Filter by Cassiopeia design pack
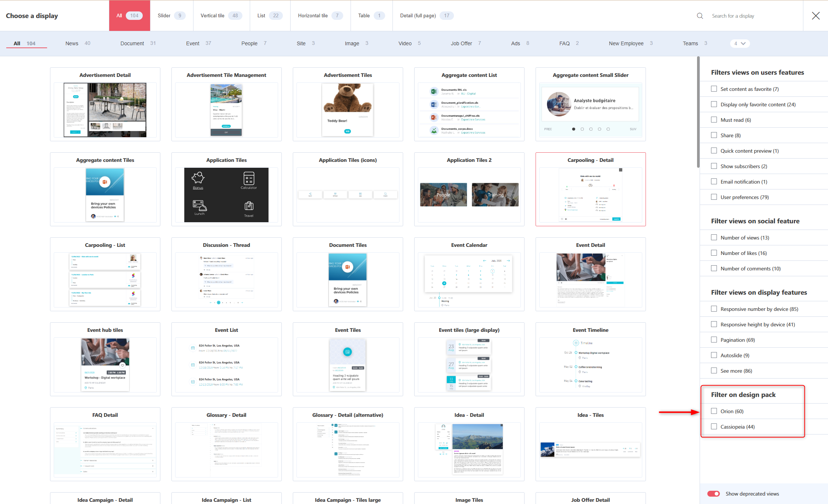The height and width of the screenshot is (504, 828). [x=714, y=426]
